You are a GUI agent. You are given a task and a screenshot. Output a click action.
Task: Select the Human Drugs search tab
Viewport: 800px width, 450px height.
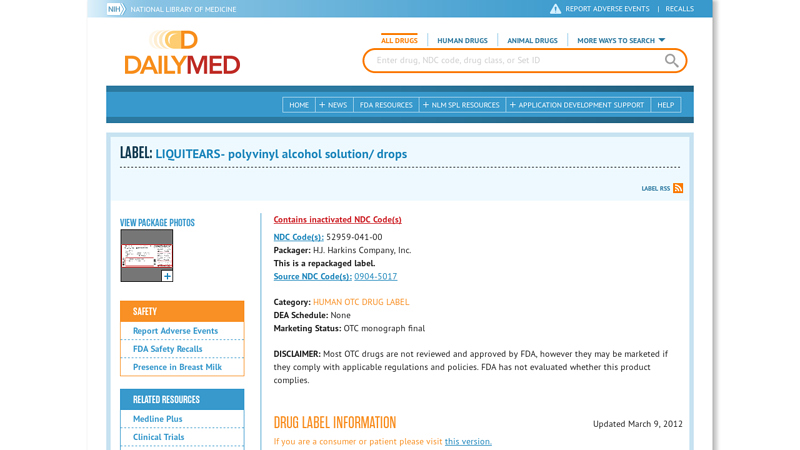coord(462,41)
